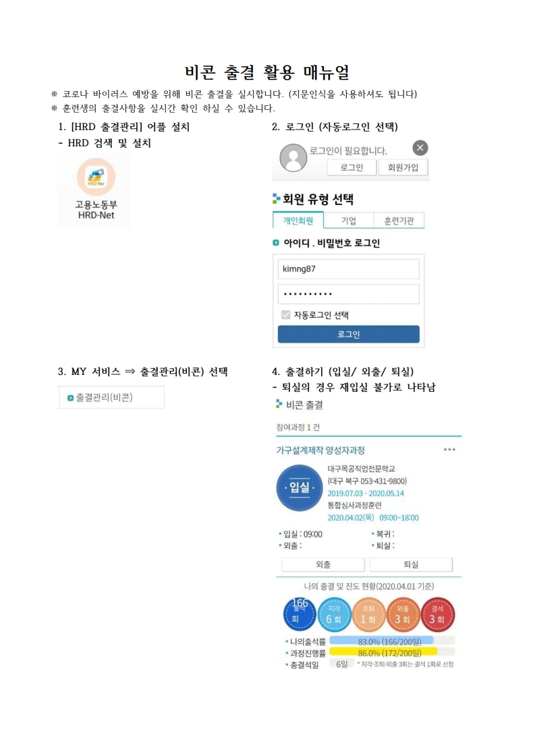Click the ID field containing kimng87
535x756 pixels.
point(348,269)
